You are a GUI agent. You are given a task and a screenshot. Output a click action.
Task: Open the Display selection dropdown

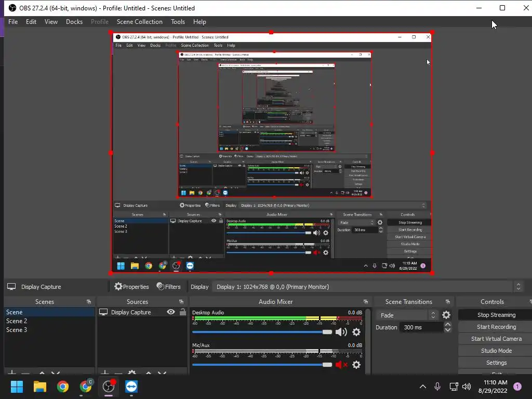point(367,287)
